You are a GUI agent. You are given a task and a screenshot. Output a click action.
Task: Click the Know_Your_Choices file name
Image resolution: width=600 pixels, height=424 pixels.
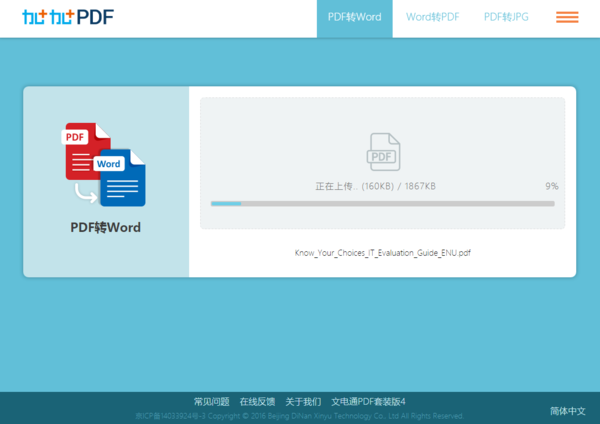383,253
